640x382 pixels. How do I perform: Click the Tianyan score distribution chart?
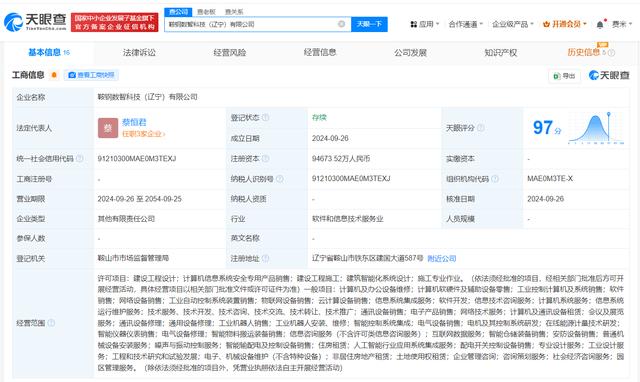click(x=596, y=128)
